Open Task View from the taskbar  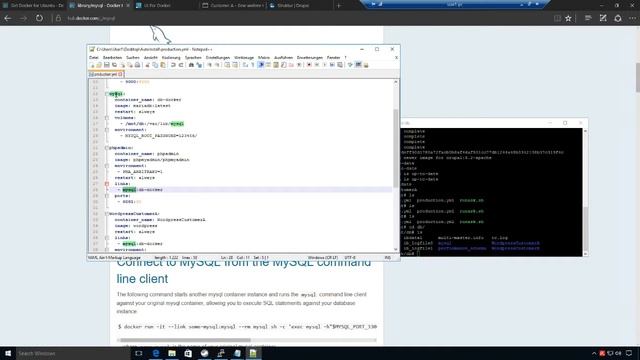[139, 353]
